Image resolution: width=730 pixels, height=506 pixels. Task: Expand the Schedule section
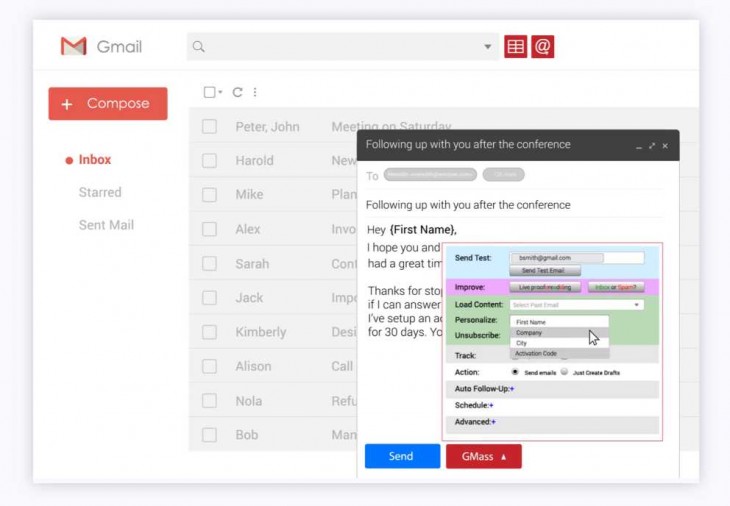coord(491,405)
